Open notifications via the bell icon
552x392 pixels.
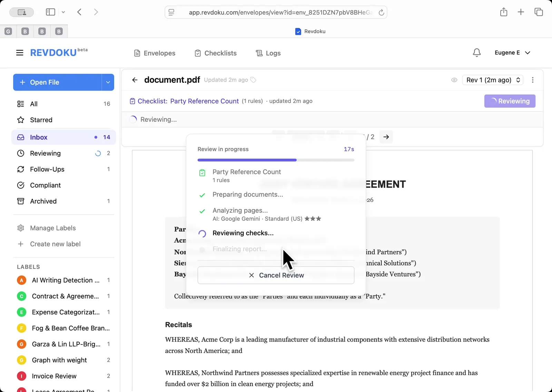[476, 52]
